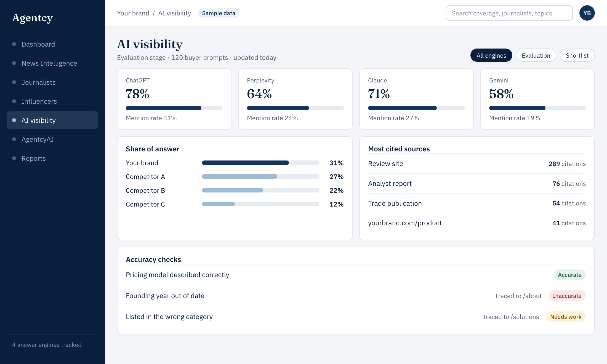Click the 289 citations count
The width and height of the screenshot is (607, 364).
(x=567, y=164)
